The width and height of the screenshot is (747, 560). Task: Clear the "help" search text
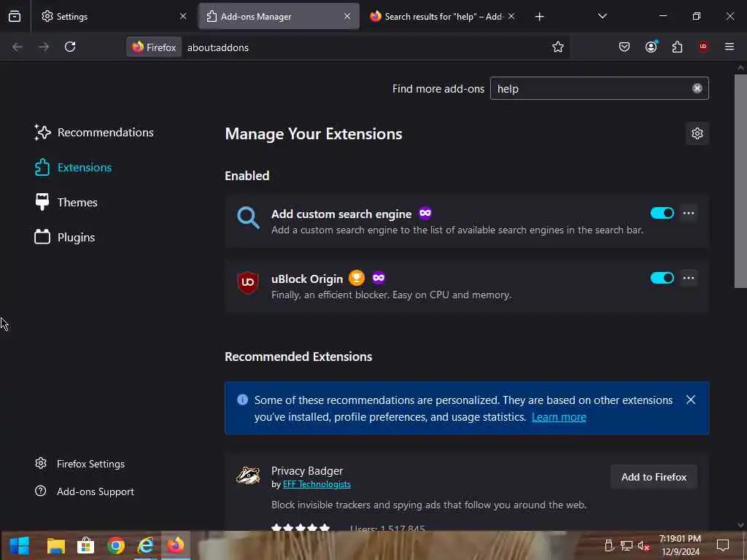(697, 88)
